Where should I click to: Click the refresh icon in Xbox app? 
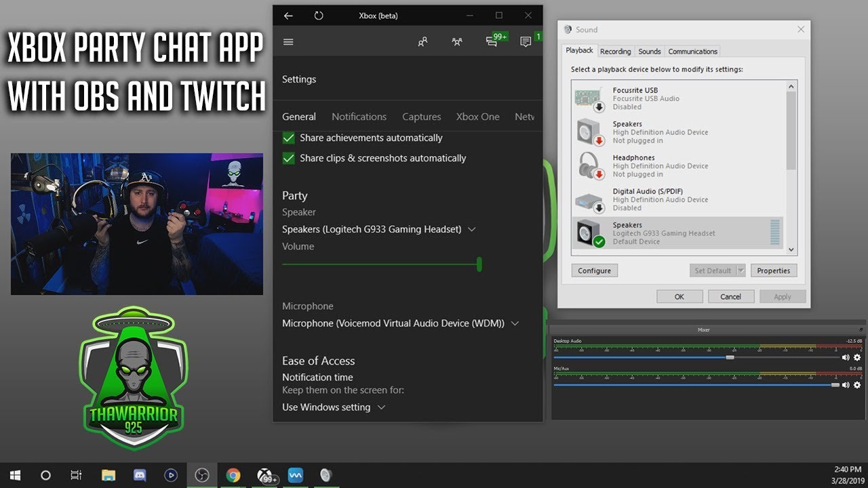coord(319,16)
